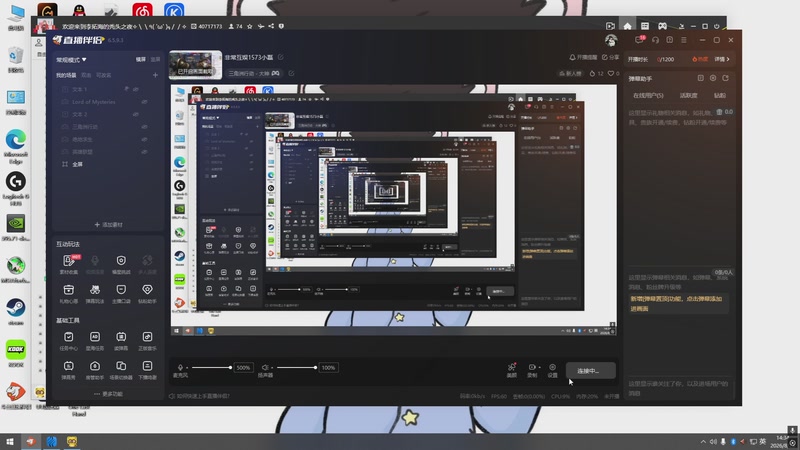This screenshot has width=800, height=450.
Task: Edit the stream title pencil icon
Action: (281, 57)
